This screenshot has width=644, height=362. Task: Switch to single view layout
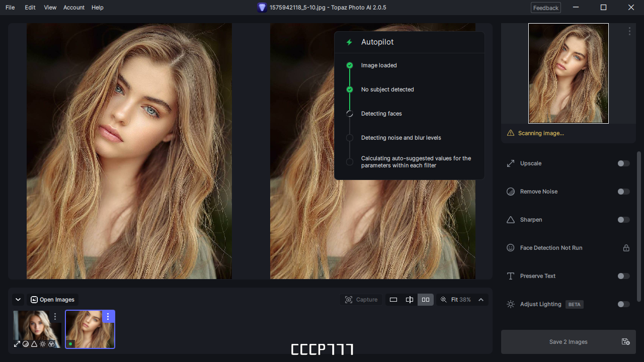pyautogui.click(x=393, y=300)
